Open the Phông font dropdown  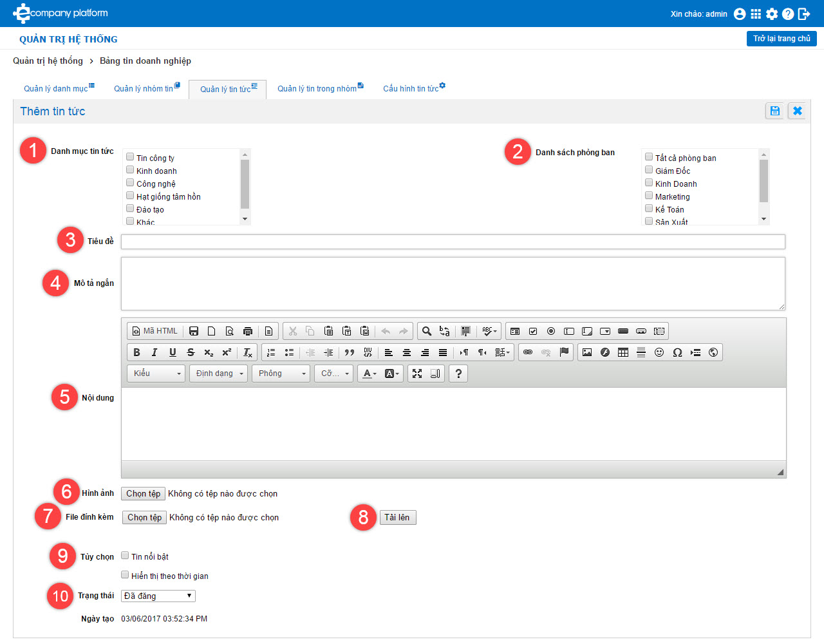click(281, 374)
